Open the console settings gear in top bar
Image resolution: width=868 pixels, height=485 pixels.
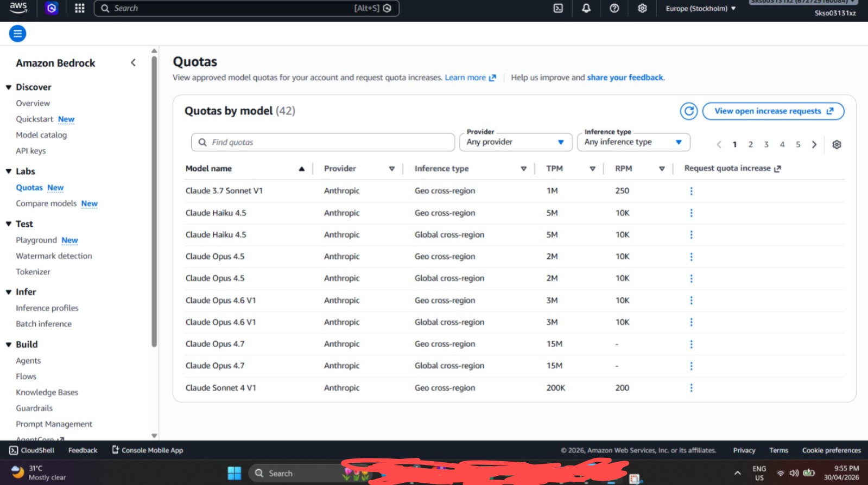pyautogui.click(x=642, y=8)
